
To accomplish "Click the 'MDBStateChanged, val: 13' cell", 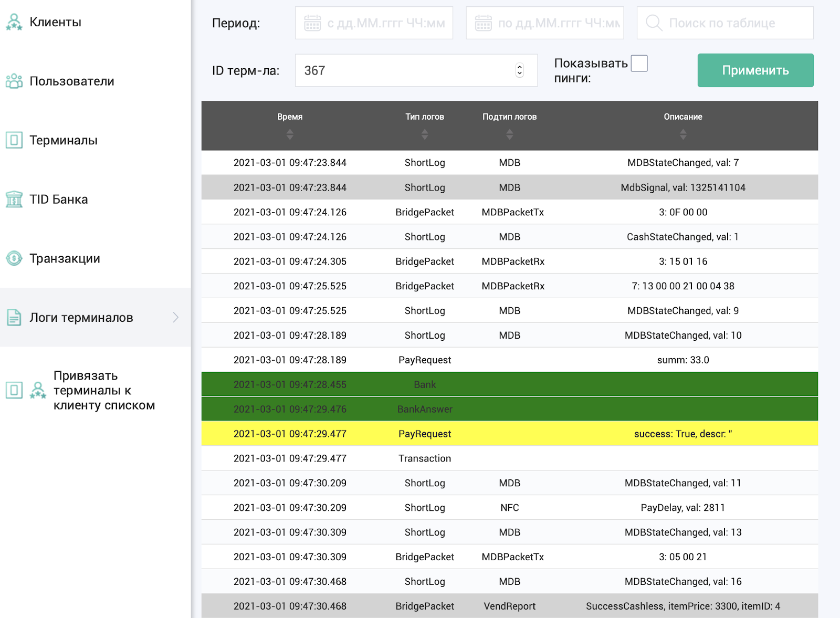I will pyautogui.click(x=683, y=532).
